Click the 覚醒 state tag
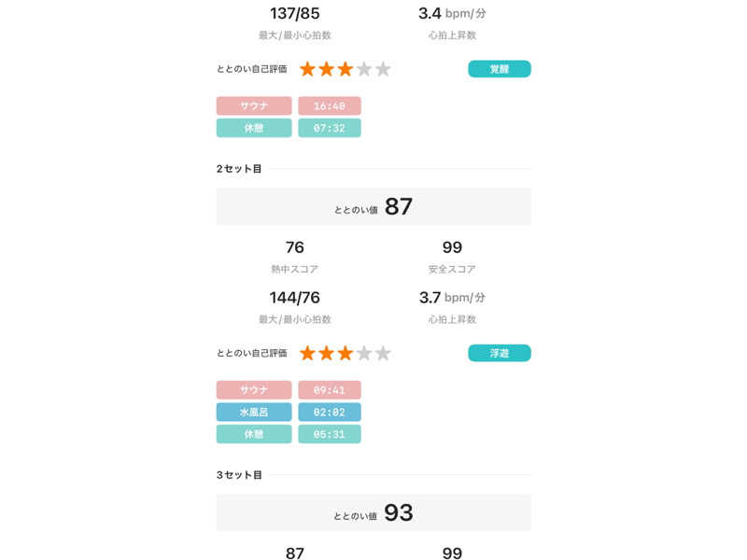747x560 pixels. [500, 69]
